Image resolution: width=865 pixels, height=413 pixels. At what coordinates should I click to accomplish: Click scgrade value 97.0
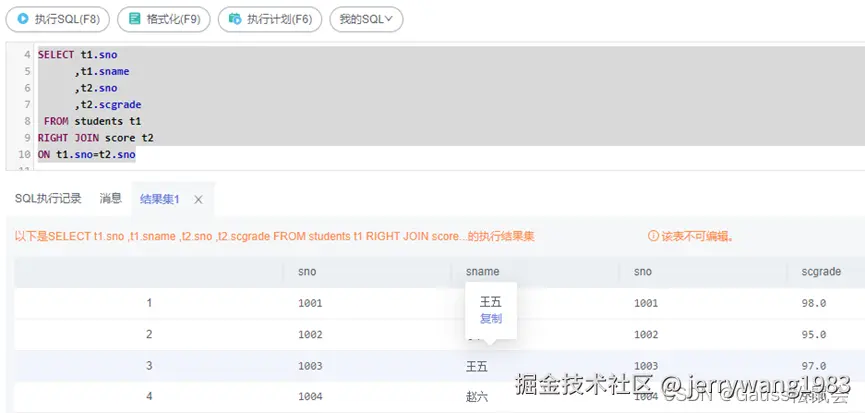click(814, 366)
